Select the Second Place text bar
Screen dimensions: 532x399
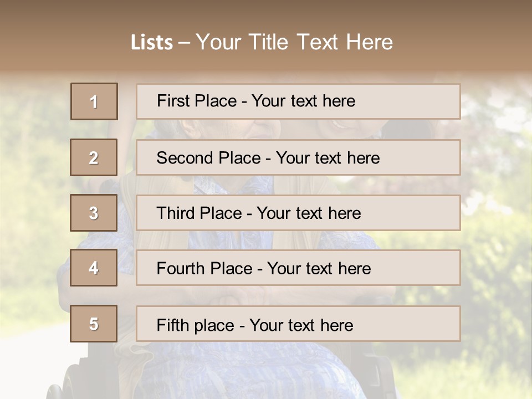point(298,157)
